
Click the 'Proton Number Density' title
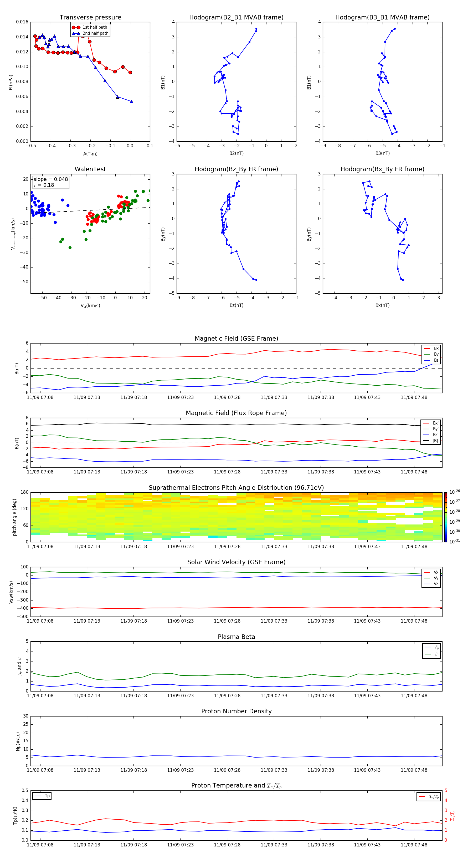pyautogui.click(x=236, y=711)
